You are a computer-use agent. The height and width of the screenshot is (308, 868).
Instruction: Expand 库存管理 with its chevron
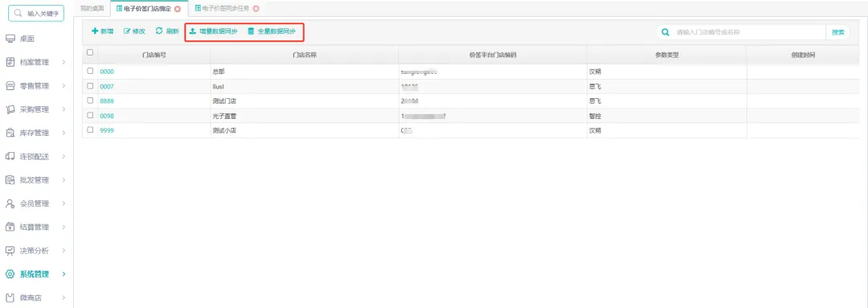[64, 133]
